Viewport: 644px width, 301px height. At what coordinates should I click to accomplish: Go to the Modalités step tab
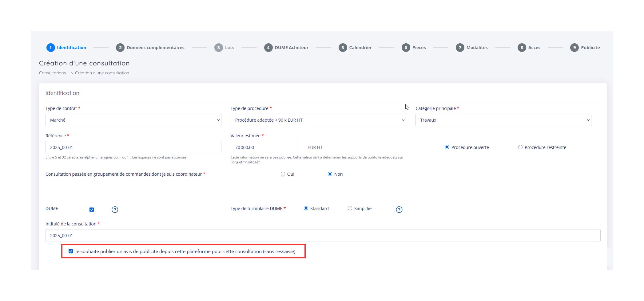tap(477, 48)
